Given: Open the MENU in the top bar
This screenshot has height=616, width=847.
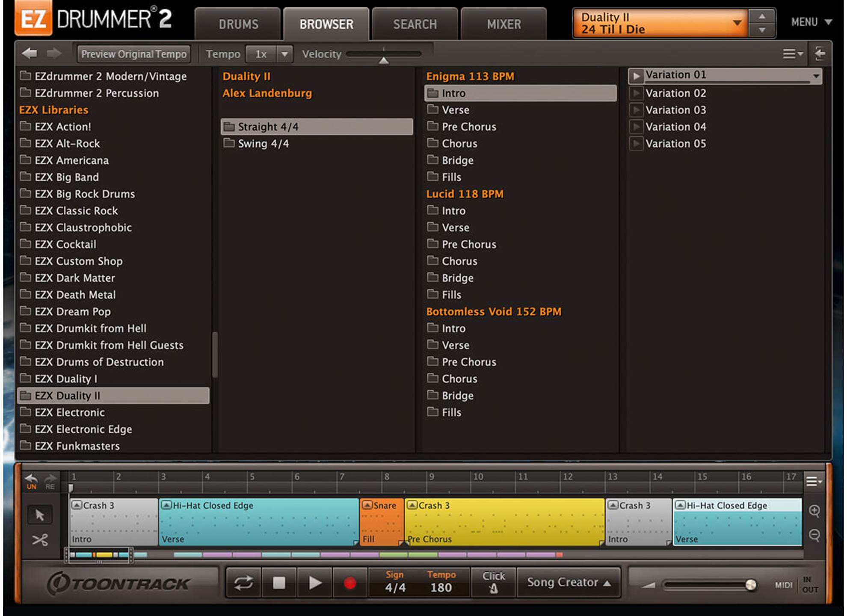Looking at the screenshot, I should tap(811, 22).
